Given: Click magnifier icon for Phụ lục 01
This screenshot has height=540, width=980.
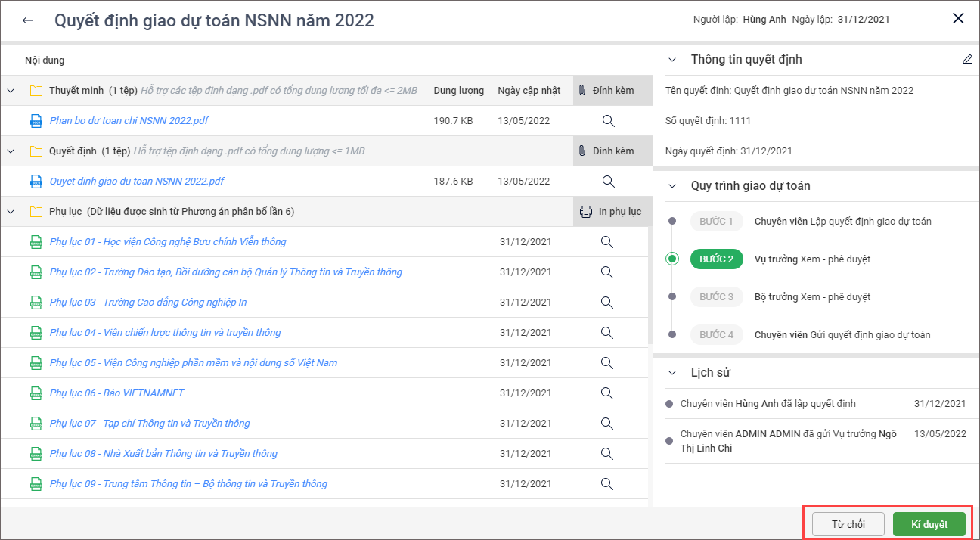Looking at the screenshot, I should coord(606,242).
